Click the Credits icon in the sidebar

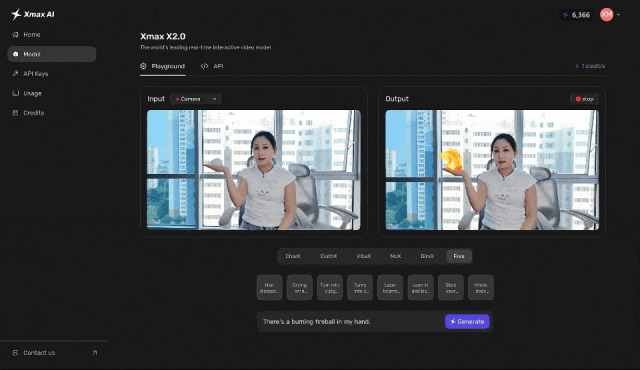click(x=16, y=113)
